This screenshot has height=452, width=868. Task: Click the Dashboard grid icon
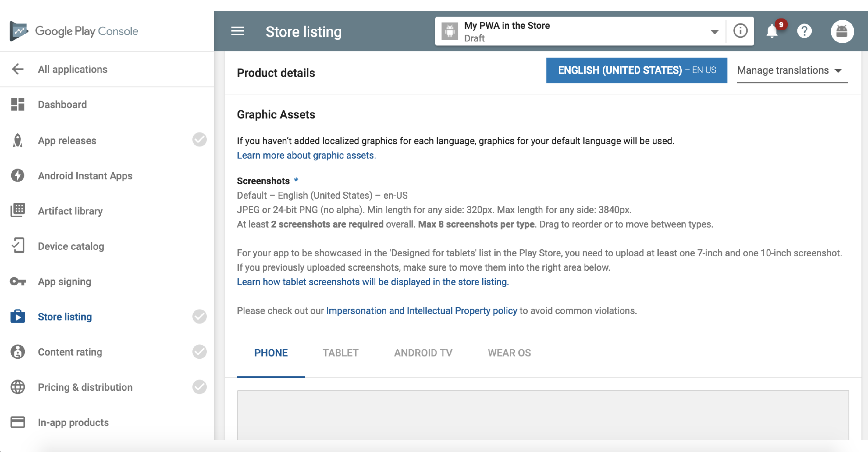point(17,104)
